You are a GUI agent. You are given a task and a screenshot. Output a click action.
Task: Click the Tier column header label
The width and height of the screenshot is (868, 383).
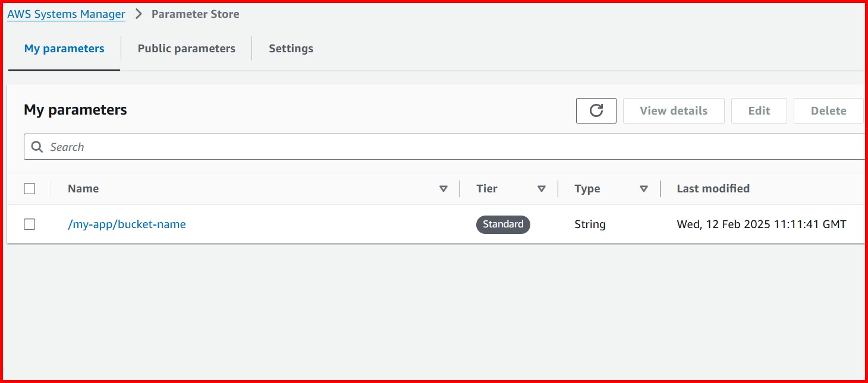pyautogui.click(x=487, y=189)
